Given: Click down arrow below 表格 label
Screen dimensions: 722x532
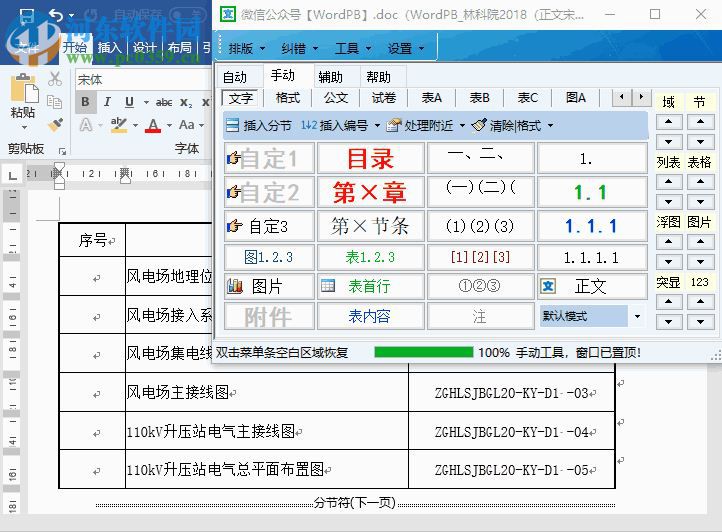Looking at the screenshot, I should coord(700,201).
